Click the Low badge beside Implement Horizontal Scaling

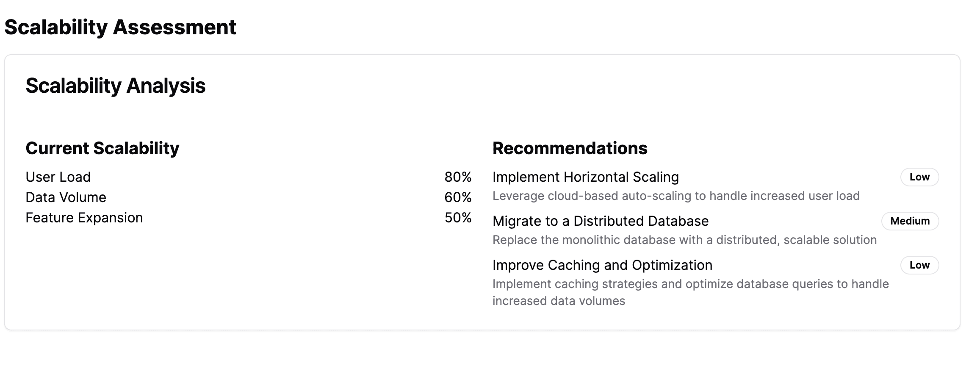point(919,177)
